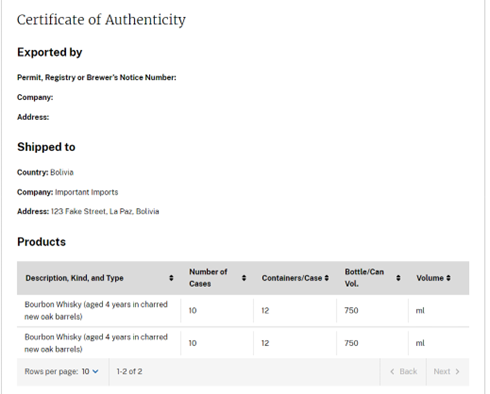The height and width of the screenshot is (394, 490).
Task: Select second Bourbon Whisky row description
Action: [x=96, y=343]
